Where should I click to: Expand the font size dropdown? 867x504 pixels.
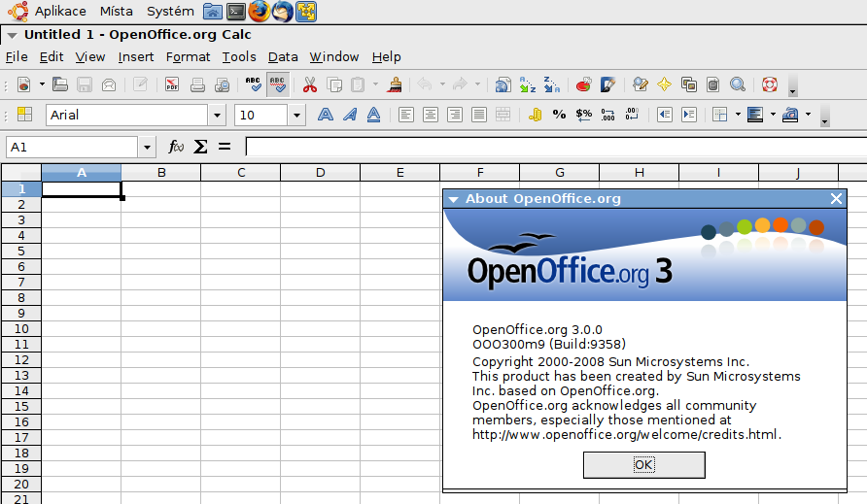296,115
